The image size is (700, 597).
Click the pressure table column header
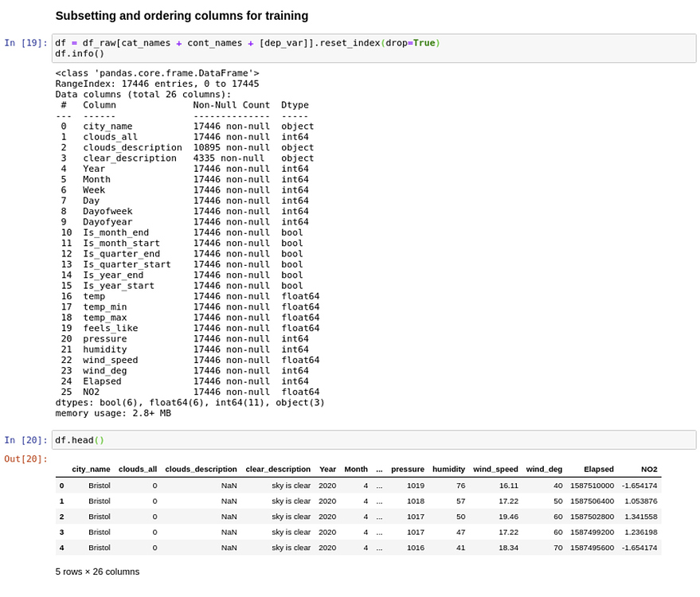407,470
